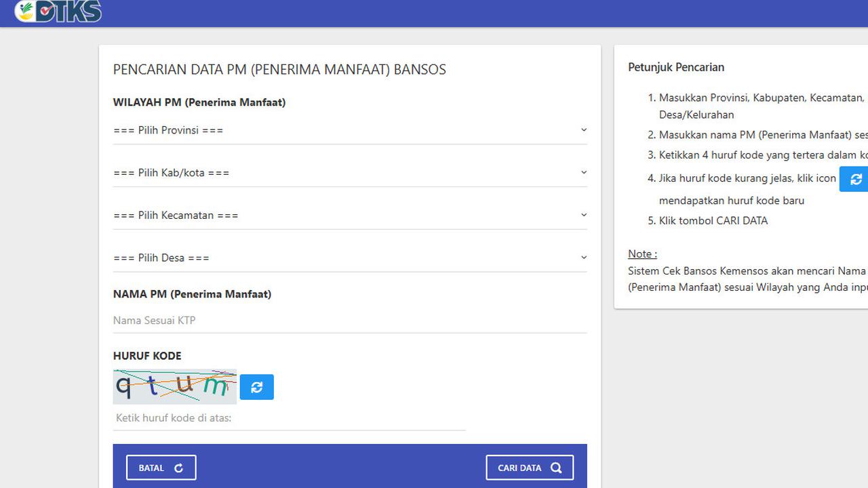Click the chevron arrow on Pilih Desa
The width and height of the screenshot is (868, 488).
click(x=583, y=257)
